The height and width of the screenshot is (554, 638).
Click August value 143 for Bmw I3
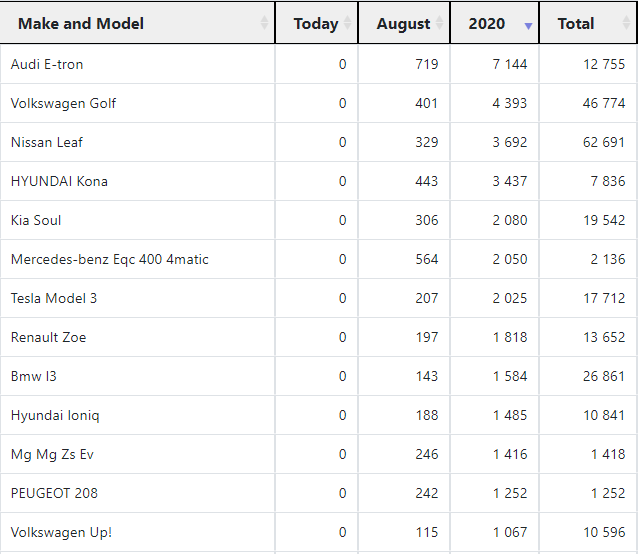tap(427, 376)
